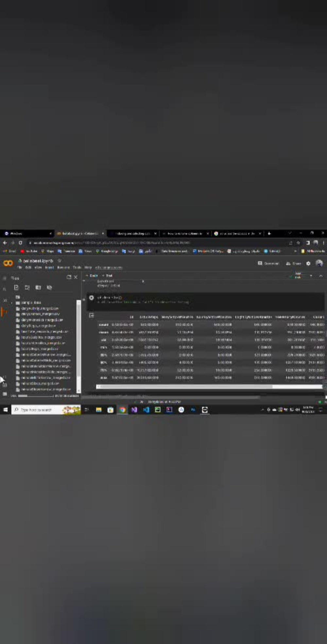
Task: Open the Edit menu
Action: click(x=28, y=267)
